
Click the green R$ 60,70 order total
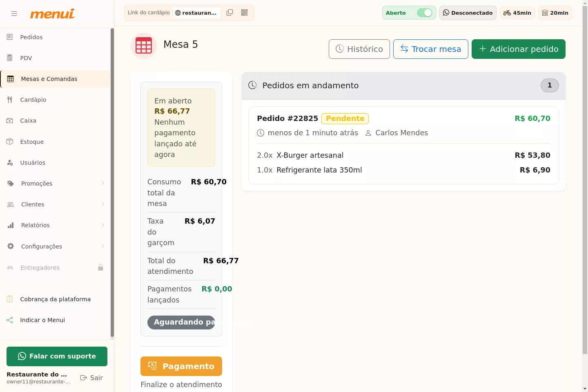click(532, 119)
